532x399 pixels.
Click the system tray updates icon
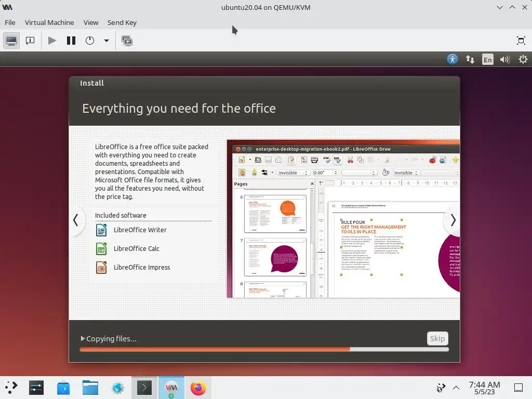pos(441,388)
